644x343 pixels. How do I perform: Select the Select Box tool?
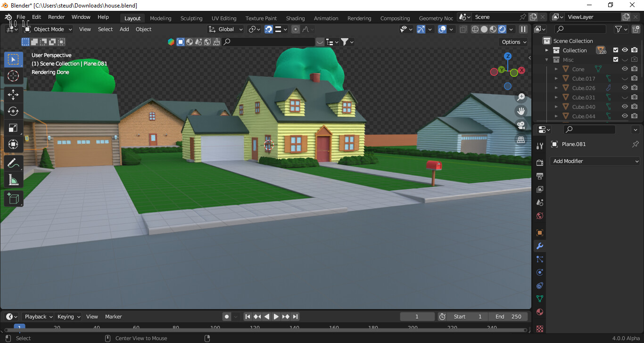13,59
